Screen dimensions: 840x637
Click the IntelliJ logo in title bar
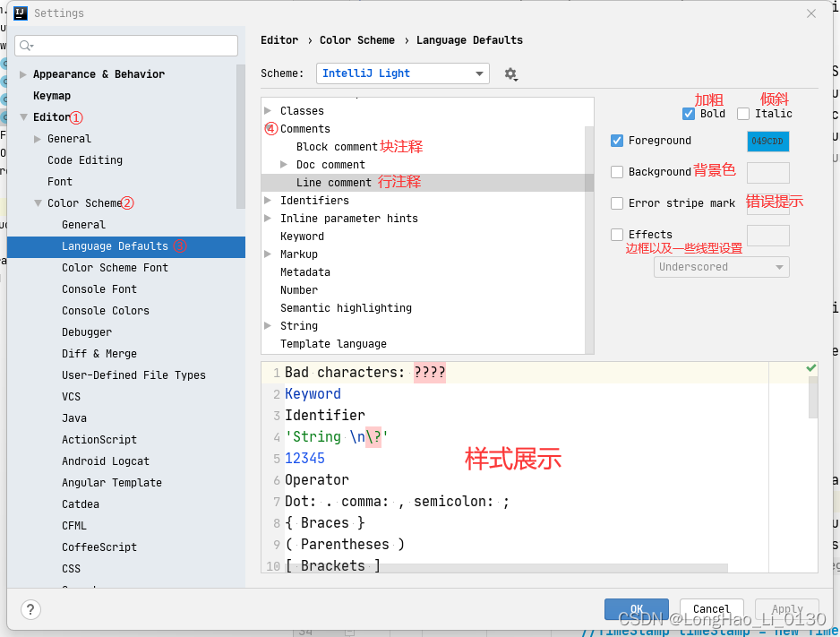click(x=21, y=13)
